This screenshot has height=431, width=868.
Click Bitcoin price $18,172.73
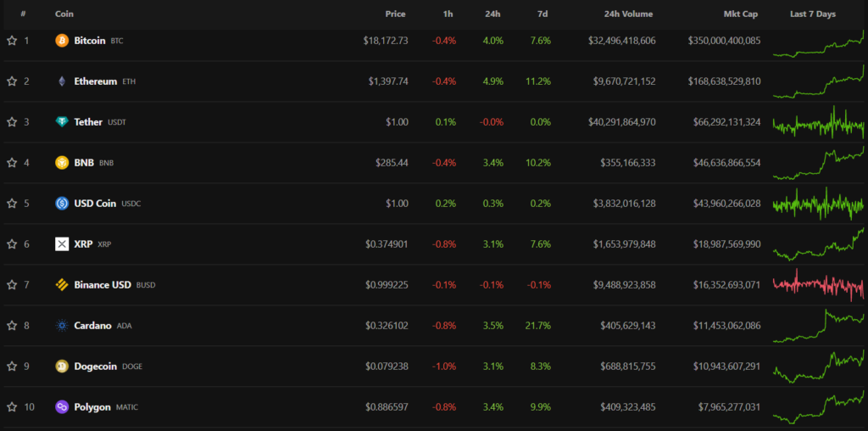[386, 41]
